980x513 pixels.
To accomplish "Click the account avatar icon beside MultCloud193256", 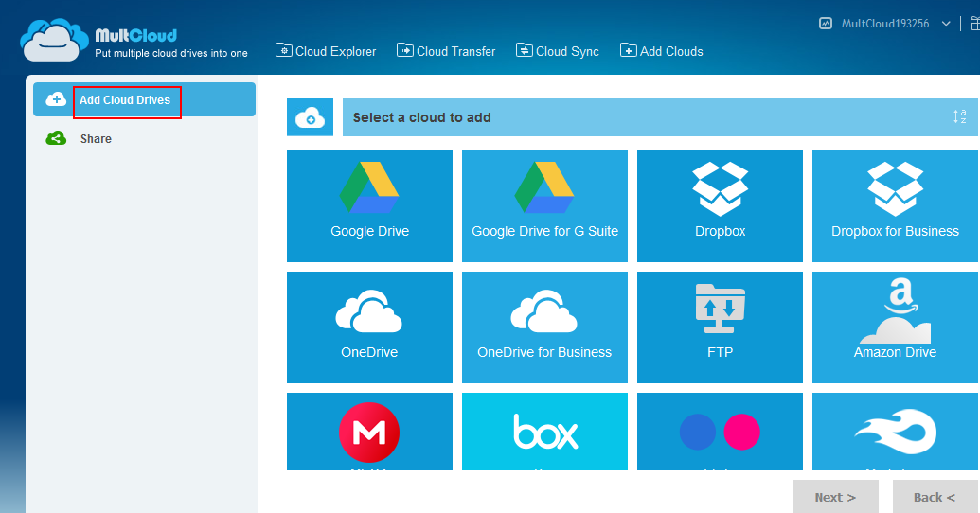I will 826,23.
